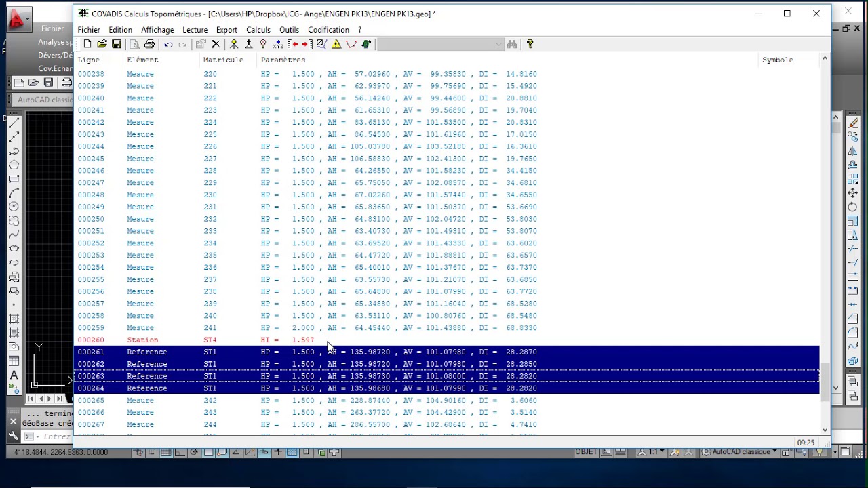Viewport: 868px width, 488px height.
Task: Open the Outils menu
Action: pos(289,30)
